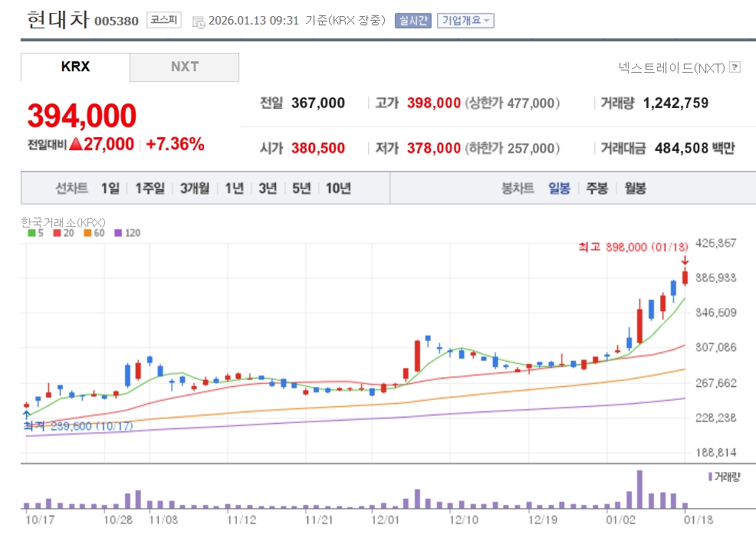Image resolution: width=756 pixels, height=541 pixels.
Task: Show the 10년 line chart
Action: [338, 188]
